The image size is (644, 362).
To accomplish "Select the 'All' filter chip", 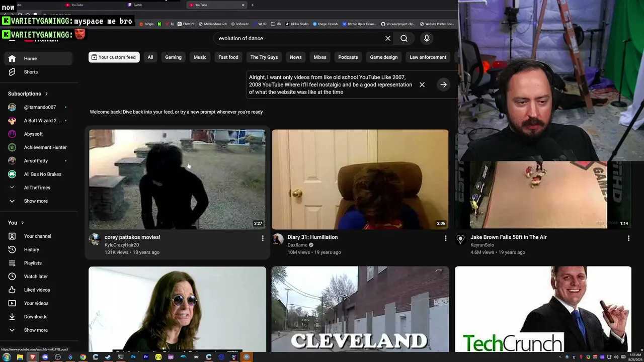I will tap(150, 57).
